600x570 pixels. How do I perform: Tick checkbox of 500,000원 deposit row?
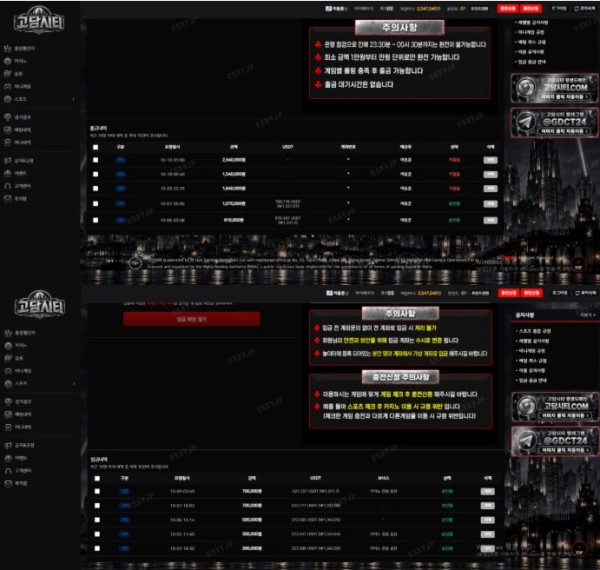97,520
